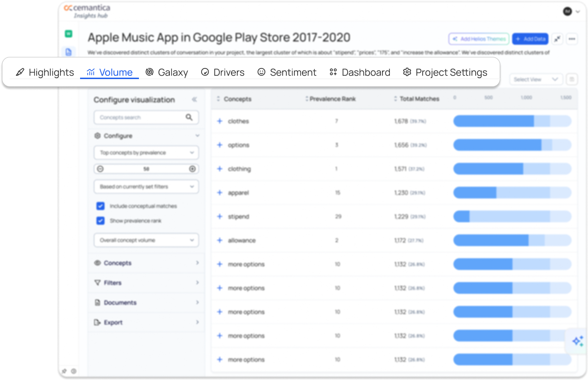Click the apparel volume bar
The image size is (588, 380).
512,192
